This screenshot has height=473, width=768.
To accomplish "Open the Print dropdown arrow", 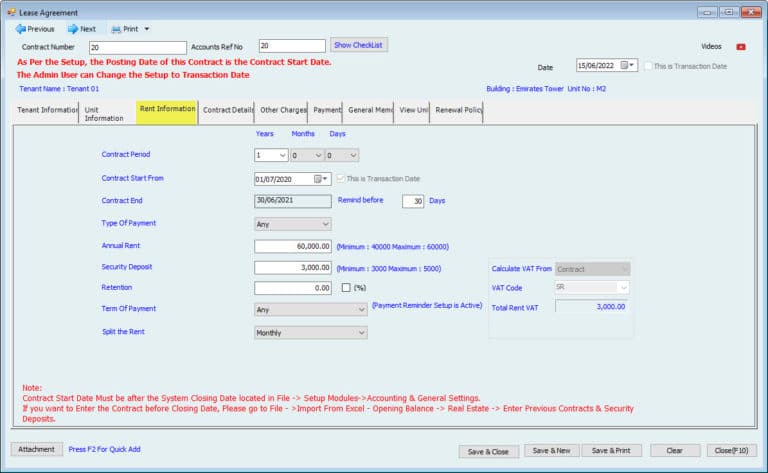I will [147, 30].
